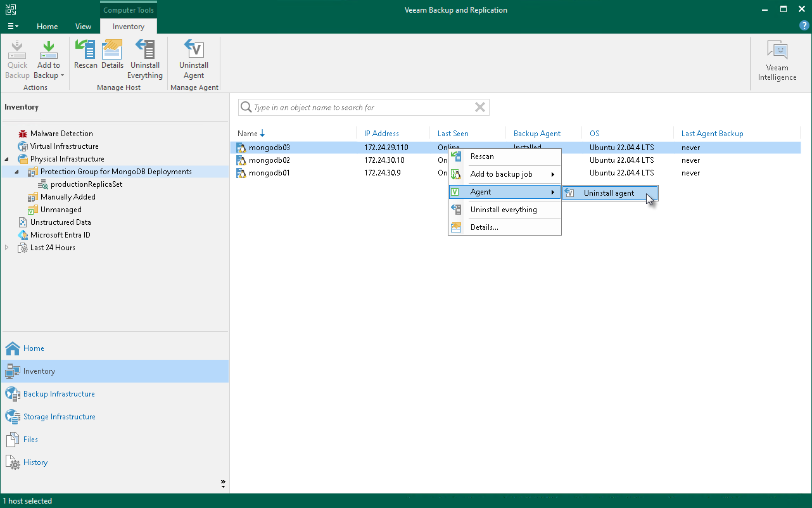Screen dimensions: 812x508
Task: Click the Storage Infrastructure navigation icon
Action: tap(13, 417)
